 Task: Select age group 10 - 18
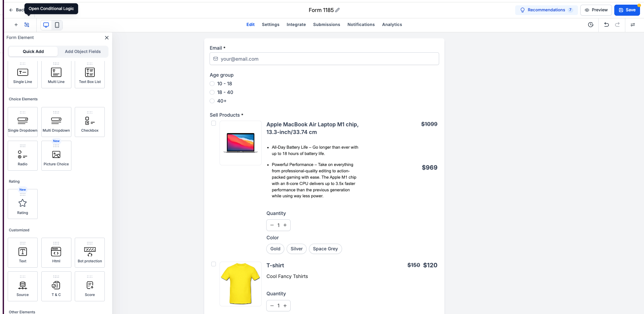(212, 84)
